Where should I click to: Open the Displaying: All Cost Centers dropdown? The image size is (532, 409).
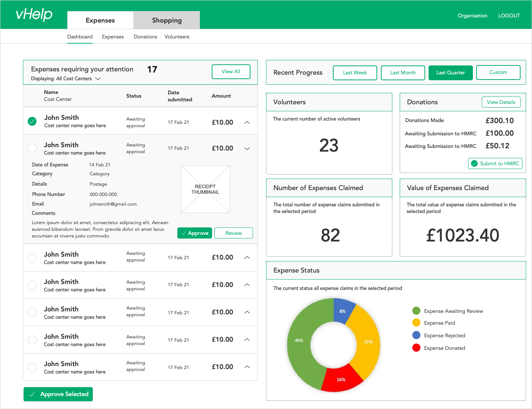66,78
